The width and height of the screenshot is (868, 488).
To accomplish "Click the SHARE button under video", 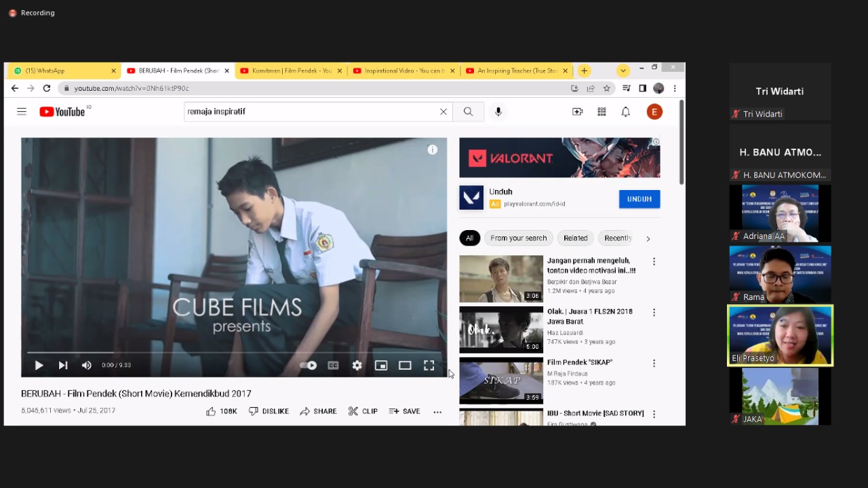I will coord(319,411).
